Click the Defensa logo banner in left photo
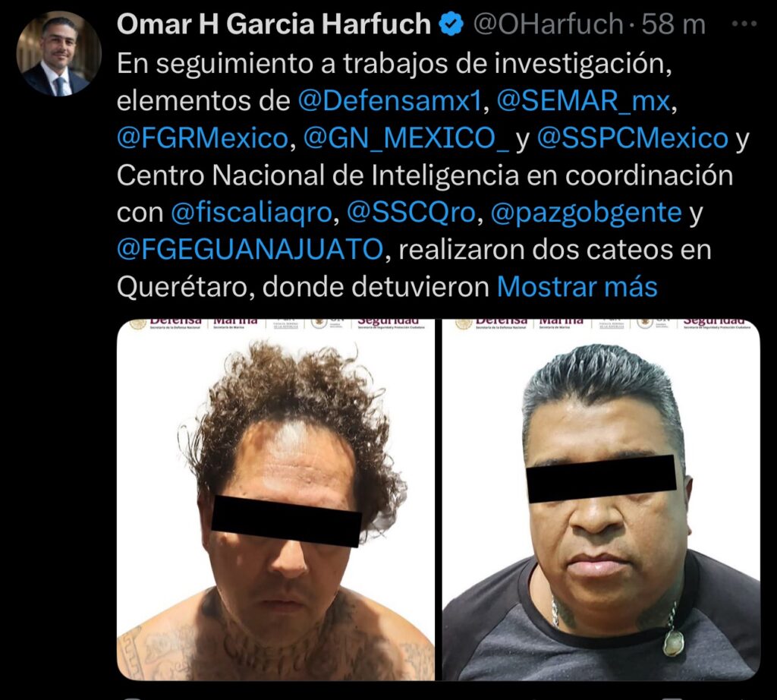The height and width of the screenshot is (700, 777). coord(168,323)
